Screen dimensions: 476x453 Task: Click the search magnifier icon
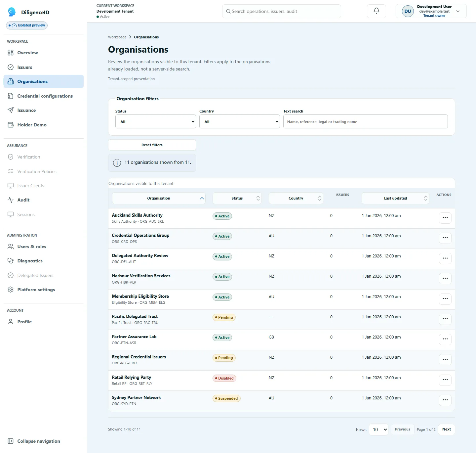coord(228,11)
